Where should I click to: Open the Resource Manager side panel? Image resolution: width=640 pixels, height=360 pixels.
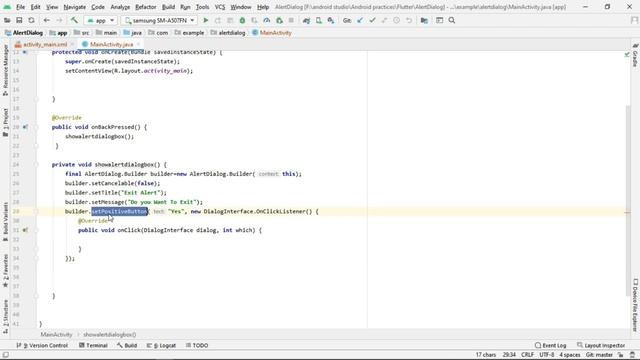(x=5, y=70)
